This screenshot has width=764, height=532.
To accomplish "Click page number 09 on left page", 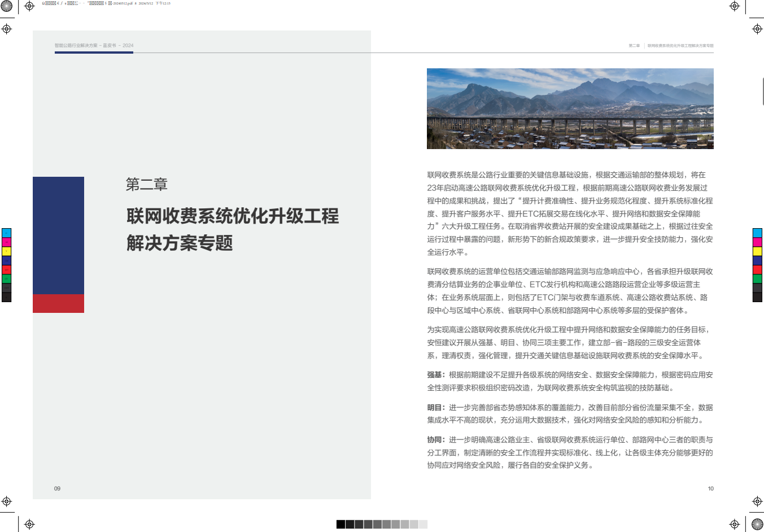I will coord(56,487).
